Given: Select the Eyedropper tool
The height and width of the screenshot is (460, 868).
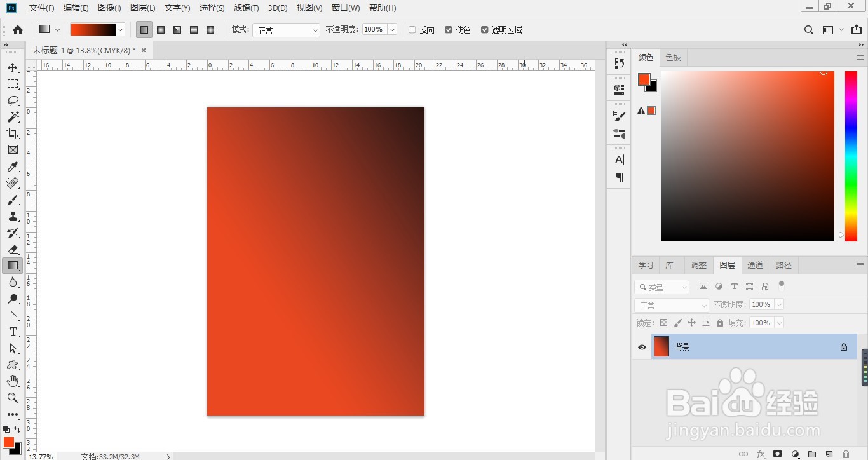Looking at the screenshot, I should (13, 166).
